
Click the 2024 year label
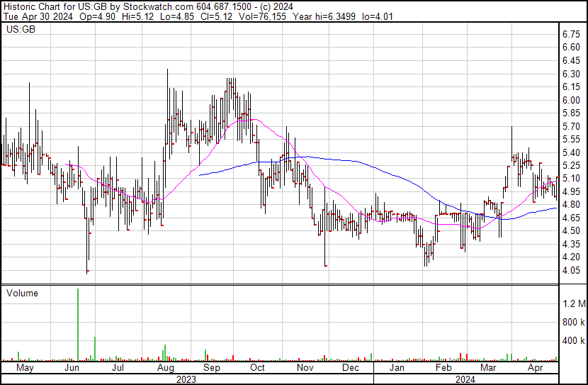click(x=465, y=379)
